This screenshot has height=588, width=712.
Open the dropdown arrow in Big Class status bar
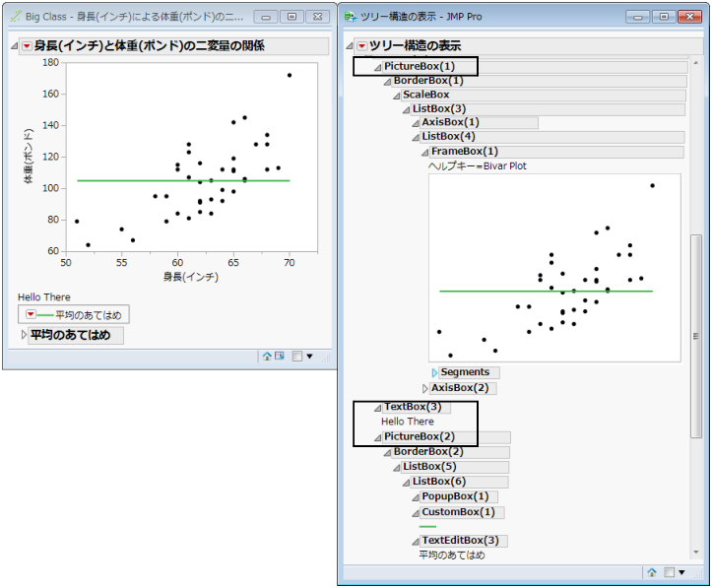(309, 357)
